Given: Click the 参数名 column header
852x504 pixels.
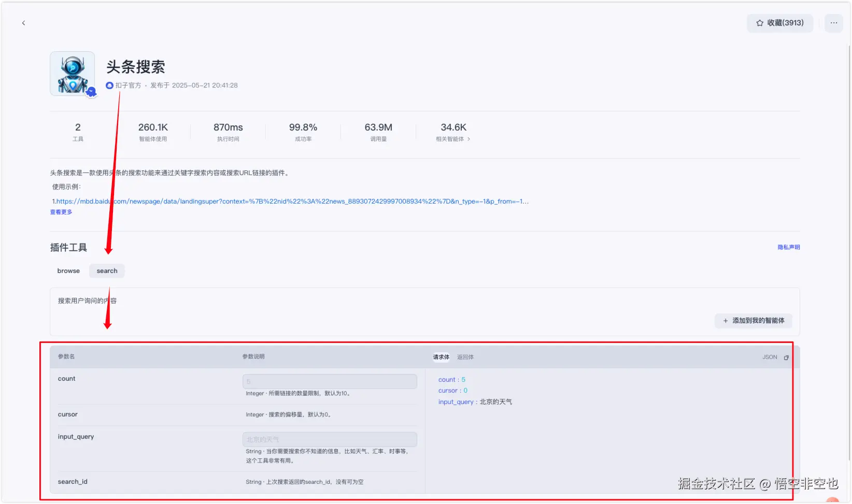Looking at the screenshot, I should [66, 357].
